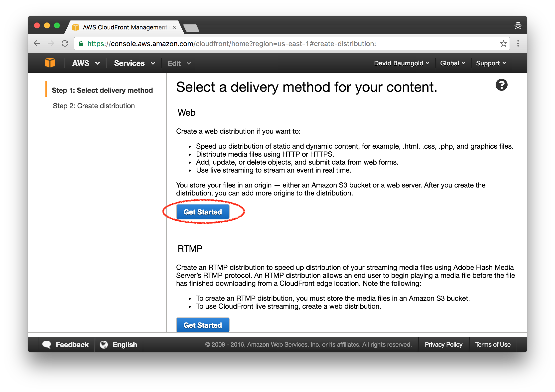This screenshot has width=555, height=392.
Task: Click 'Use live streaming to stream an event' bullet
Action: [x=274, y=170]
